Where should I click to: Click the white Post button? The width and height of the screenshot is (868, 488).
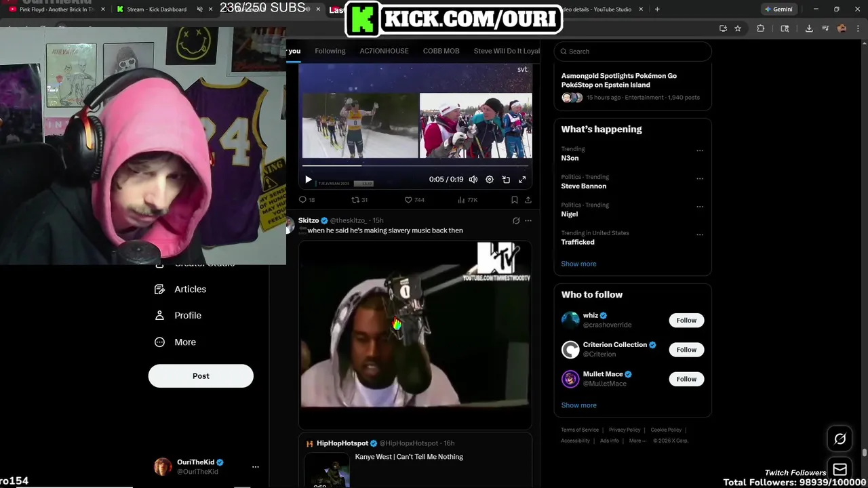click(x=201, y=376)
